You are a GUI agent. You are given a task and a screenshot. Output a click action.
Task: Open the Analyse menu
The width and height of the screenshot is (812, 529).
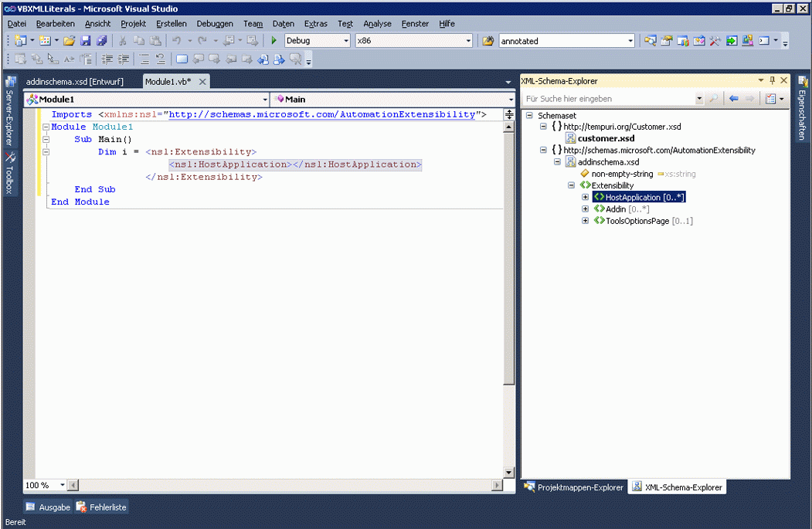(x=377, y=24)
